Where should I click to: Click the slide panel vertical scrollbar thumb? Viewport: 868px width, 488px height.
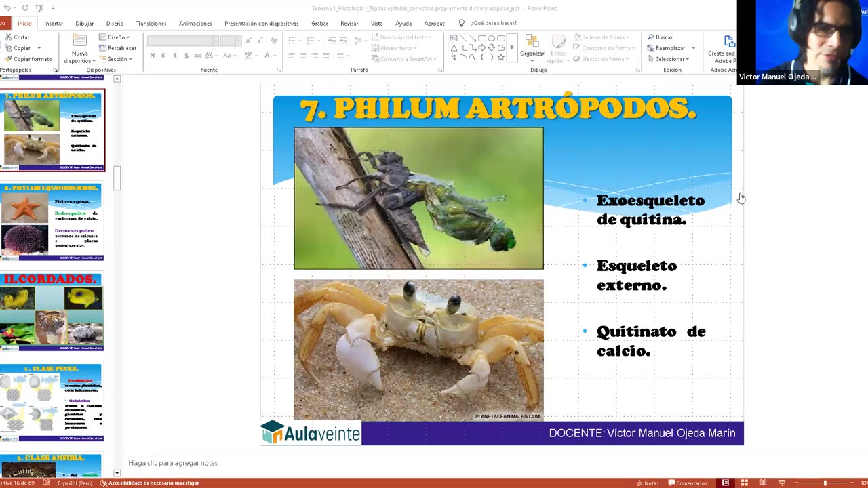coord(117,178)
